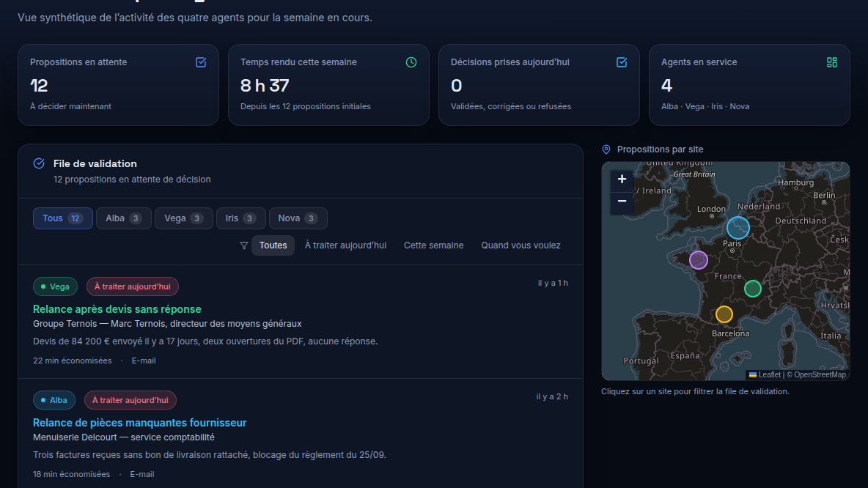Select the purple site marker in western France
This screenshot has width=868, height=488.
pyautogui.click(x=699, y=259)
